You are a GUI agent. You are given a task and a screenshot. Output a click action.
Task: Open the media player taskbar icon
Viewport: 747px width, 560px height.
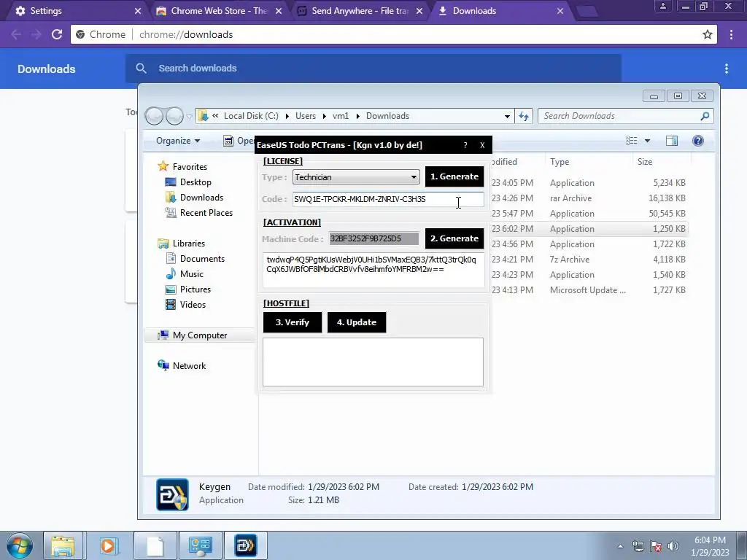108,545
